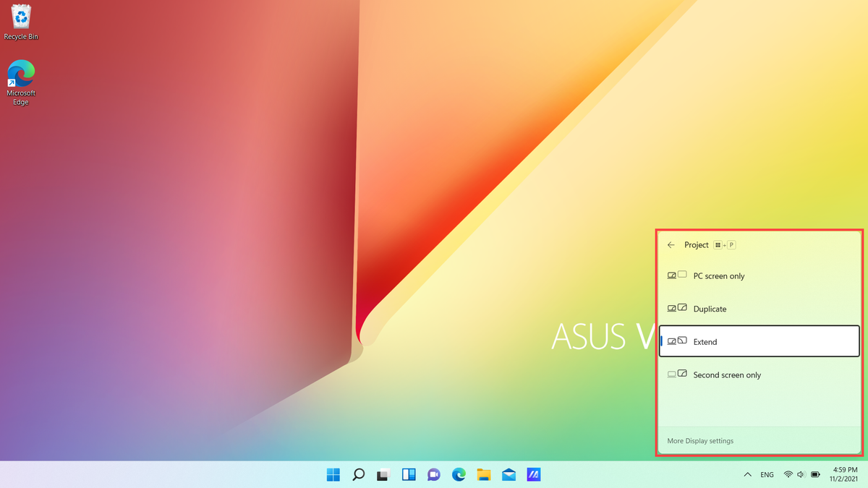Click the Wi-Fi icon in system tray
The width and height of the screenshot is (868, 488).
click(x=788, y=475)
